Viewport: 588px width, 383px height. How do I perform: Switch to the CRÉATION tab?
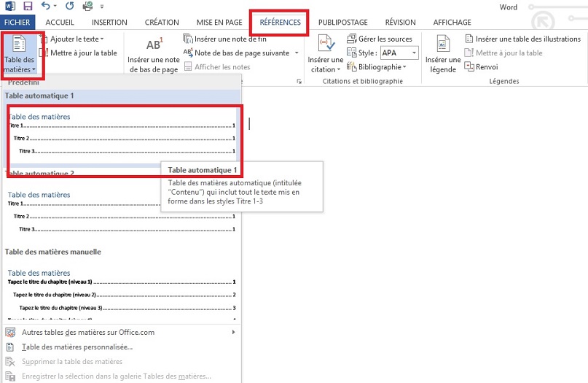pos(162,22)
